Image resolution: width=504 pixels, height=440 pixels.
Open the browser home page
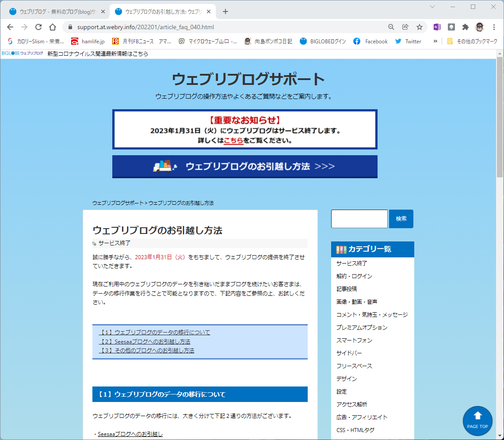53,27
